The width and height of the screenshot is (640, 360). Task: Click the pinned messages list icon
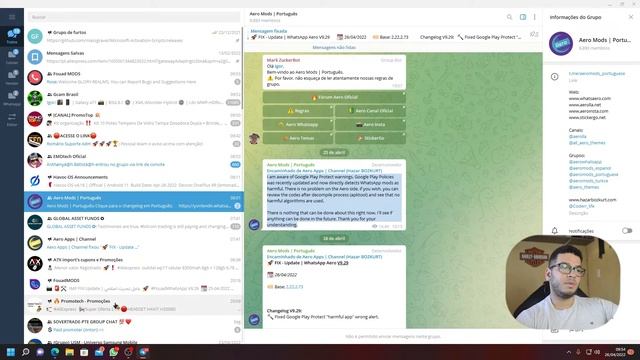tap(534, 34)
